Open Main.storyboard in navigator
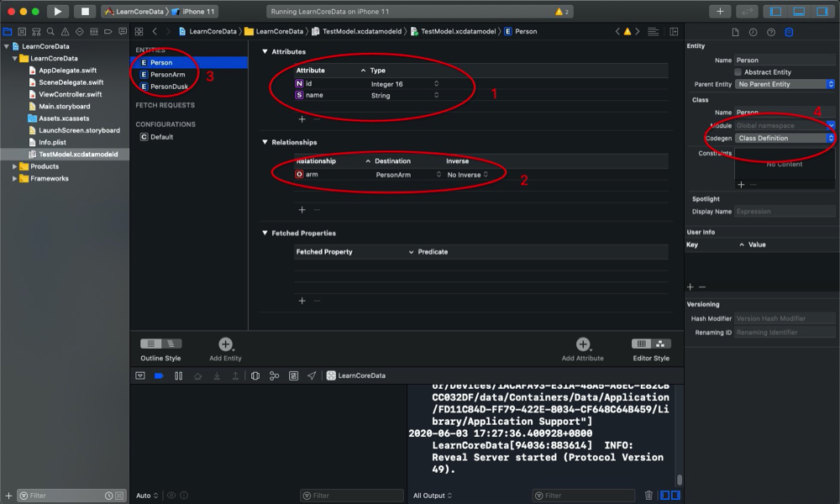 tap(65, 106)
